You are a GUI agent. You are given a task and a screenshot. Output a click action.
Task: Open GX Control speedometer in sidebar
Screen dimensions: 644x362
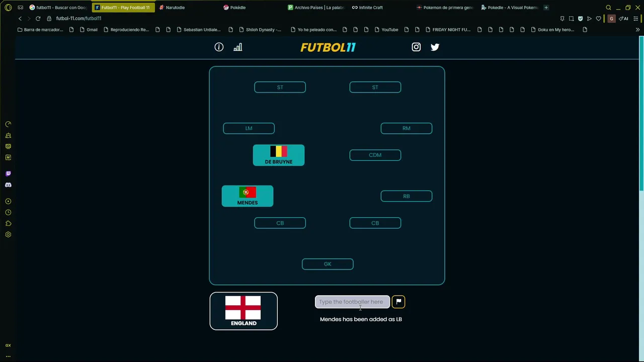[x=8, y=124]
